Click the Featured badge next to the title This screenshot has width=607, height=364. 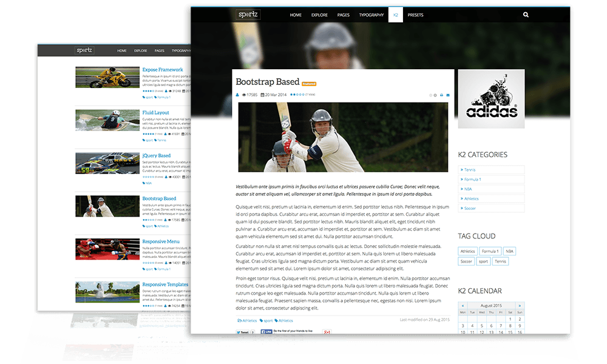309,84
